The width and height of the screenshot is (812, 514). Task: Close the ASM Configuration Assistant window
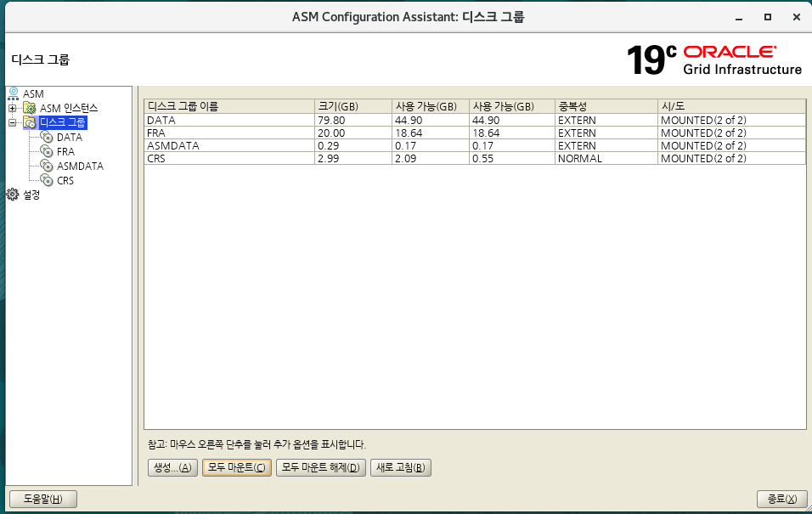[797, 17]
